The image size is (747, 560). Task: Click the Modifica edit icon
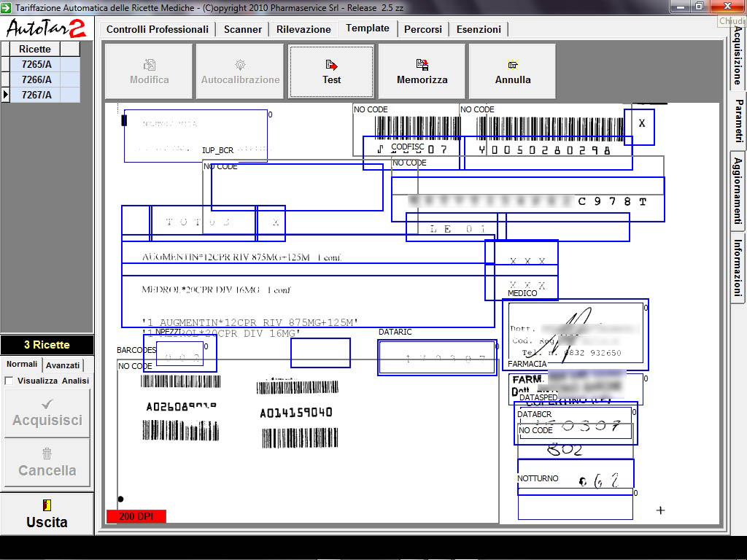click(x=150, y=65)
